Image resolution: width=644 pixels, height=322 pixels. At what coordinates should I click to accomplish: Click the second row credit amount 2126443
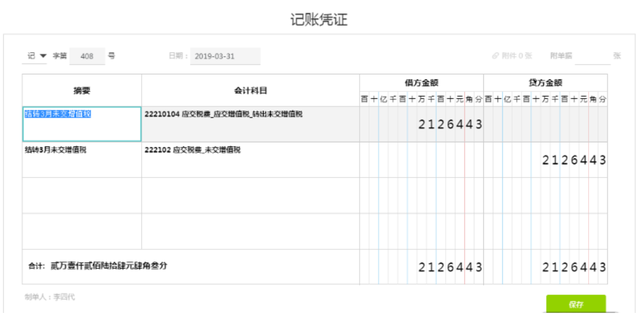pos(574,160)
